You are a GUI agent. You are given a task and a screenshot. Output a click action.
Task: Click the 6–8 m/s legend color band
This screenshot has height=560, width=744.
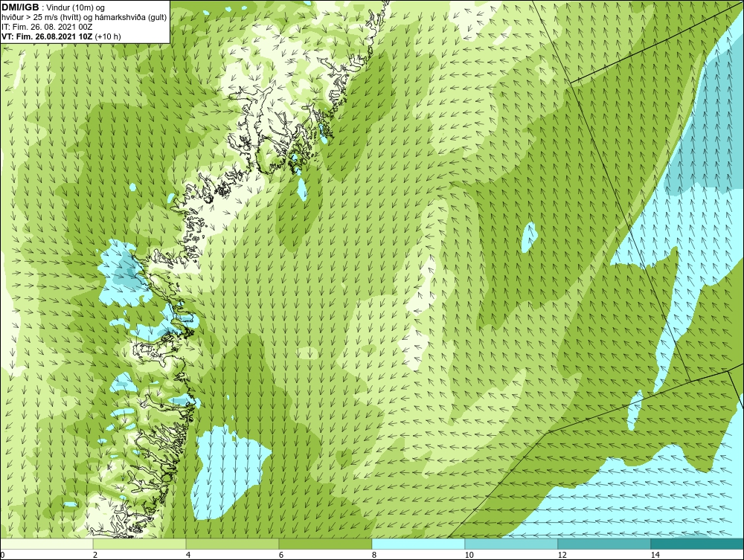click(x=326, y=544)
